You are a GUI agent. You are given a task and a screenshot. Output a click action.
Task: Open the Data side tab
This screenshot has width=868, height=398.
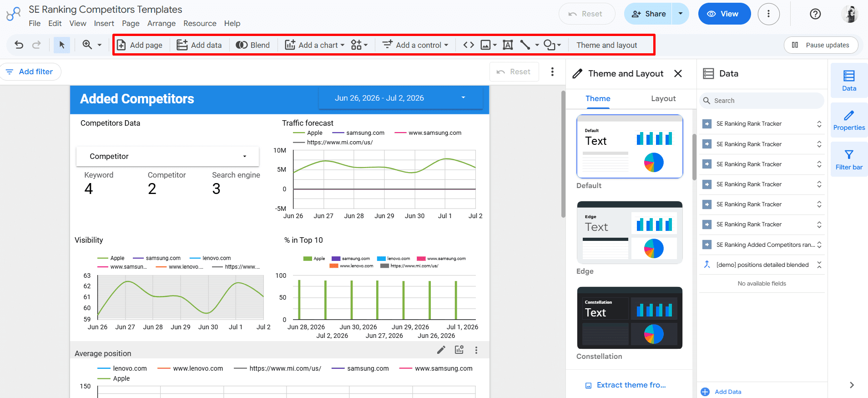point(849,81)
